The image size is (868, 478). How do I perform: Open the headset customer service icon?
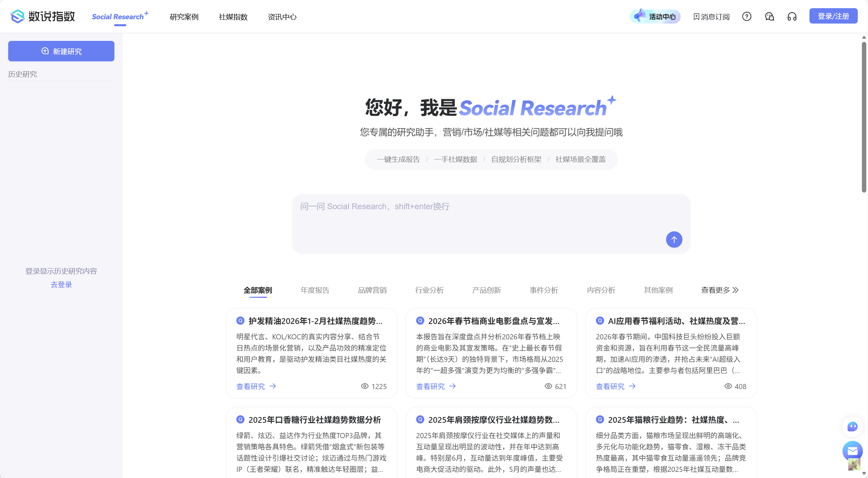(792, 16)
